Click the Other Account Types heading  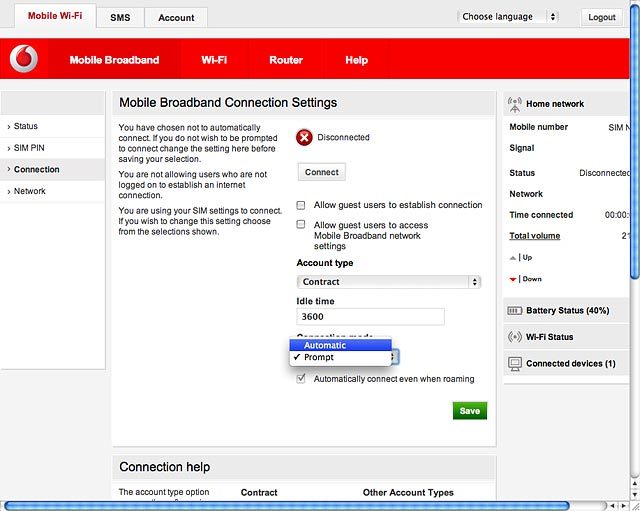click(x=408, y=493)
